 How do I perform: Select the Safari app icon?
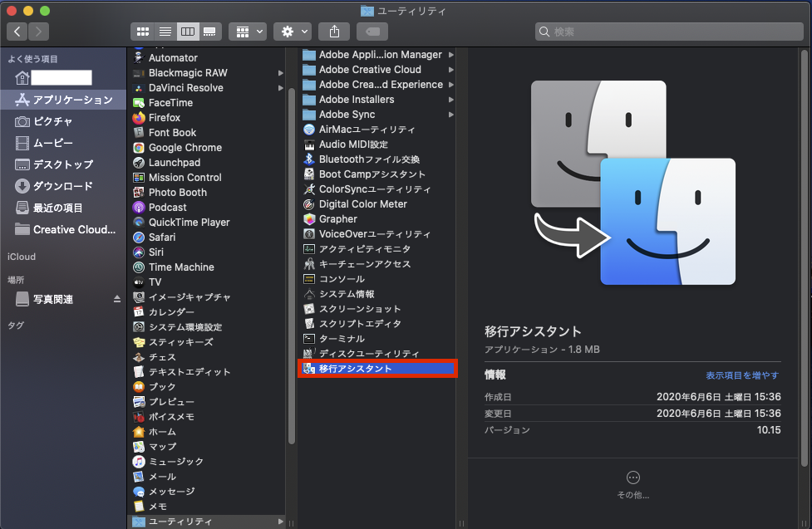(x=138, y=237)
